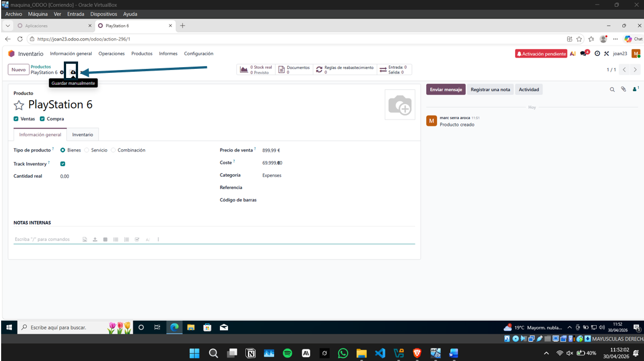Open the Informes menu
Viewport: 644px width, 361px height.
[x=168, y=54]
